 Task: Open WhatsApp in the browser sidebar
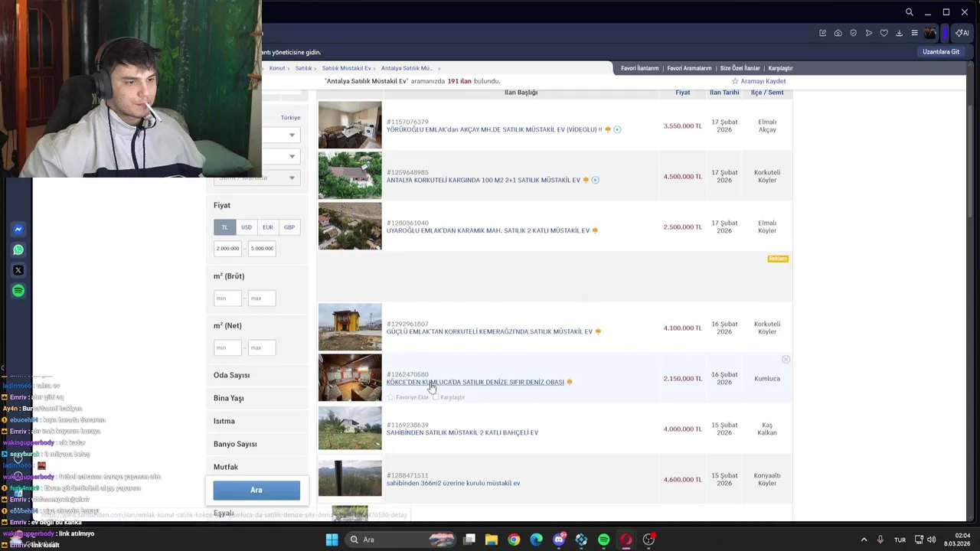click(18, 249)
